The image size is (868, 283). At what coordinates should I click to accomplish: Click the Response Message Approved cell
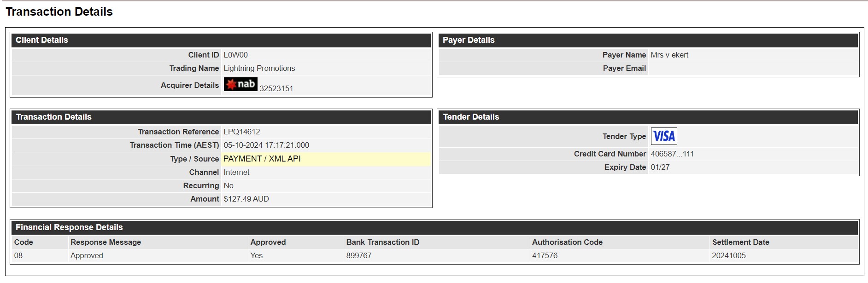click(87, 255)
